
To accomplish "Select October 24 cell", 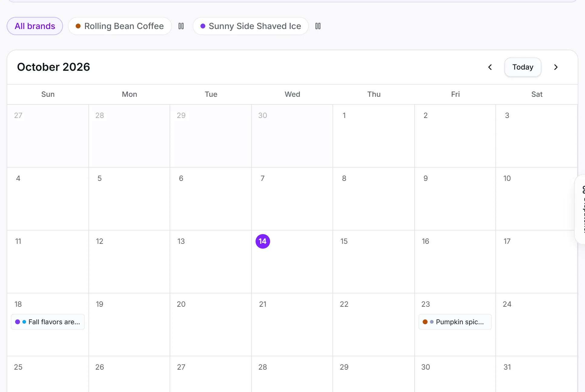I will [x=537, y=325].
